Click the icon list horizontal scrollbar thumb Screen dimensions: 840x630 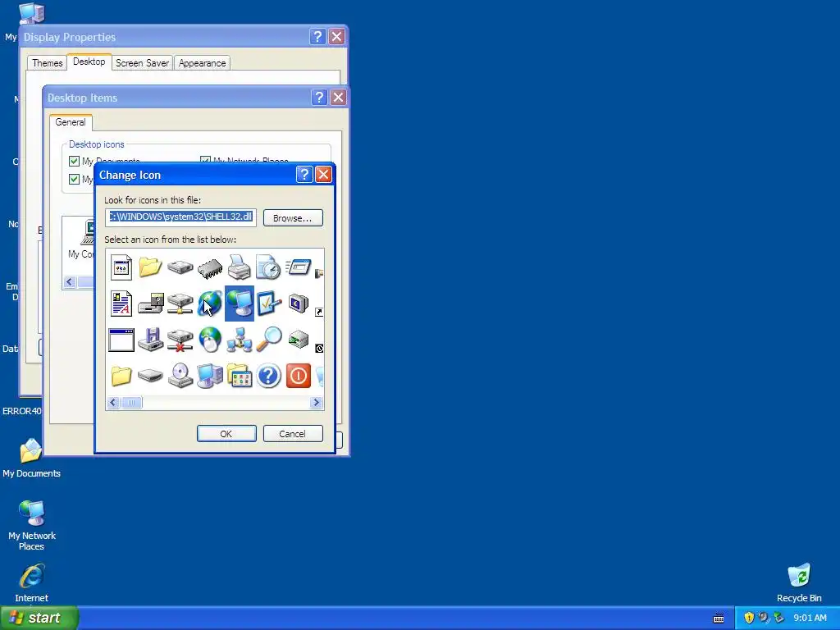click(x=131, y=402)
